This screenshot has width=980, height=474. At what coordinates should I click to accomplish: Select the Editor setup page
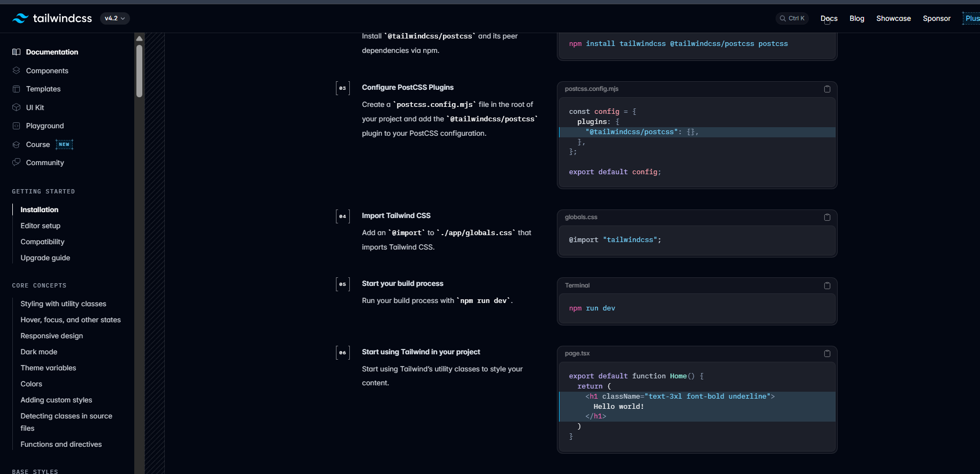click(x=41, y=226)
